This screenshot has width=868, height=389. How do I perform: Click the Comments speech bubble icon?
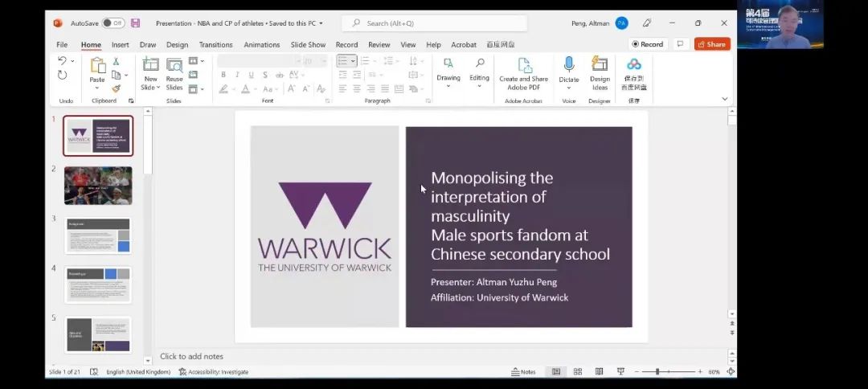coord(681,44)
